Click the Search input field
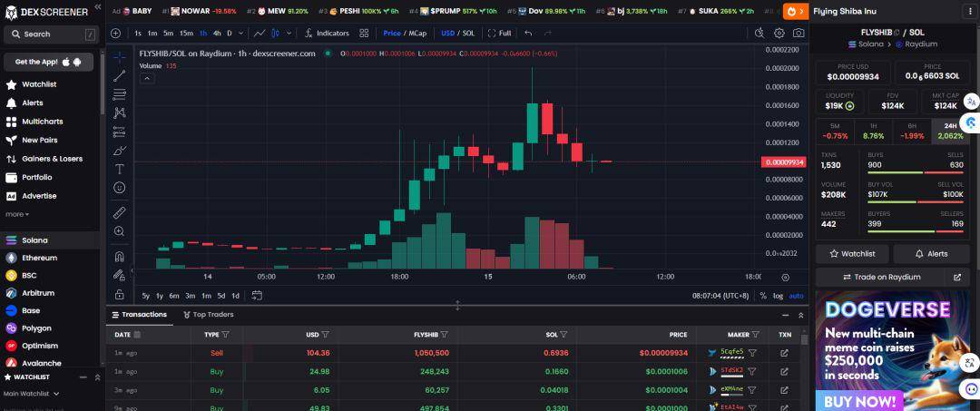Image resolution: width=980 pixels, height=411 pixels. click(x=50, y=34)
